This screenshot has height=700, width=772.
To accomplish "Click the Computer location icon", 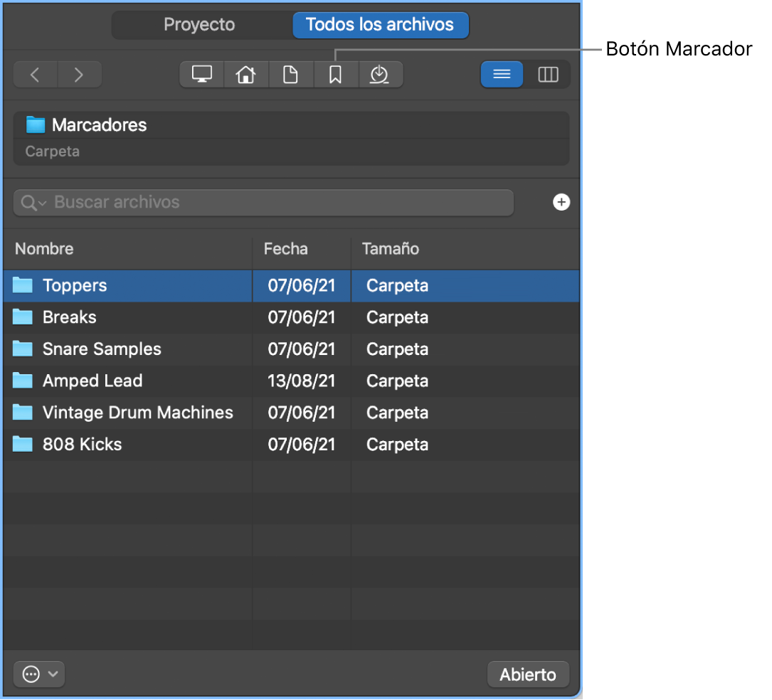I will click(202, 74).
